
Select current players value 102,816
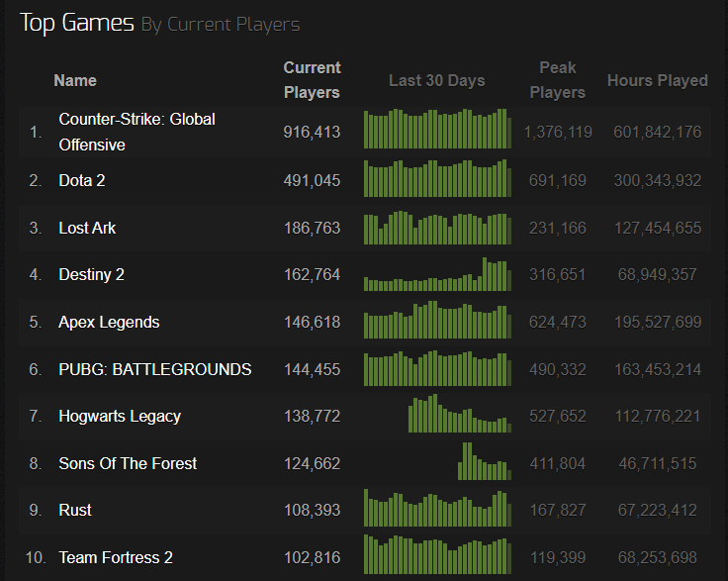pyautogui.click(x=312, y=557)
